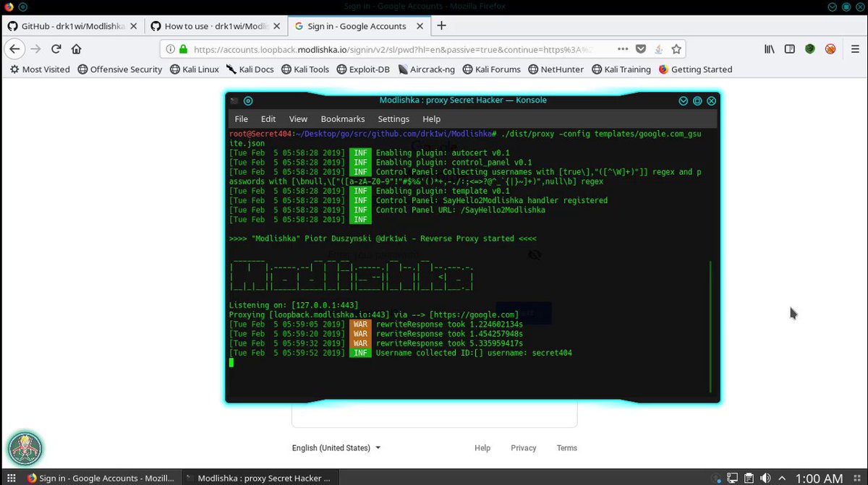Open the clipboard tray icon
868x485 pixels.
click(x=749, y=478)
